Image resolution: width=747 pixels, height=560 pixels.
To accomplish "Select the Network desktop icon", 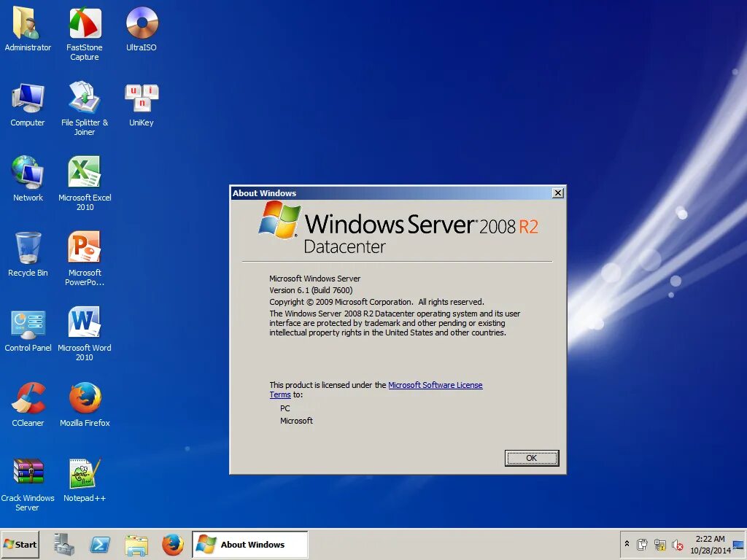I will tap(28, 179).
